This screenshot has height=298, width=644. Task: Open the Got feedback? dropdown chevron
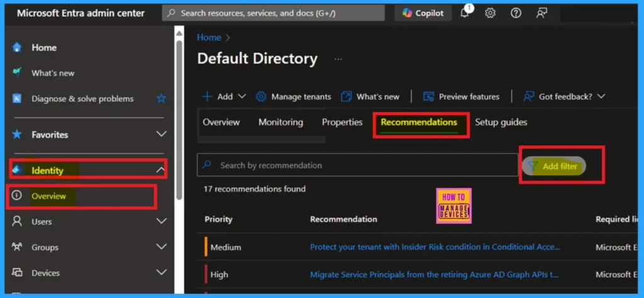point(601,96)
